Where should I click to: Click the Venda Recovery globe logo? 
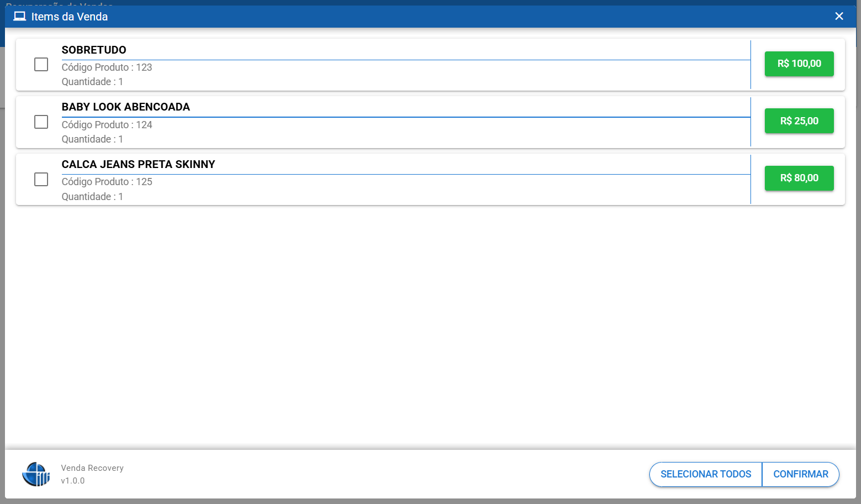(36, 474)
